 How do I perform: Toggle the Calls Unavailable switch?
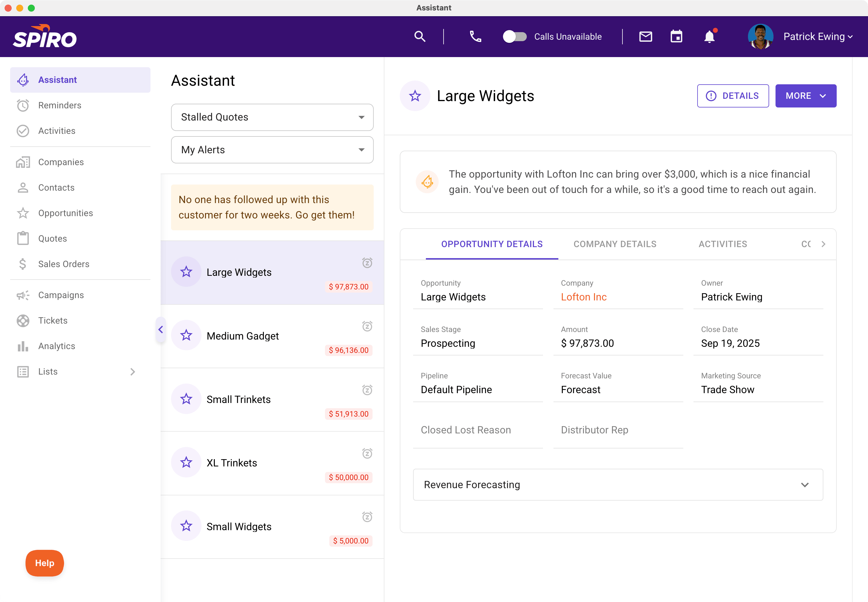coord(515,37)
